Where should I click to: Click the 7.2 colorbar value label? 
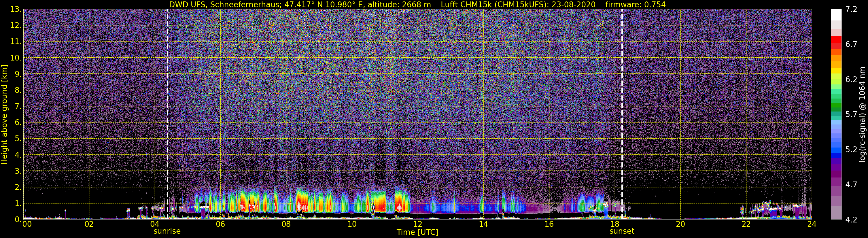point(851,10)
